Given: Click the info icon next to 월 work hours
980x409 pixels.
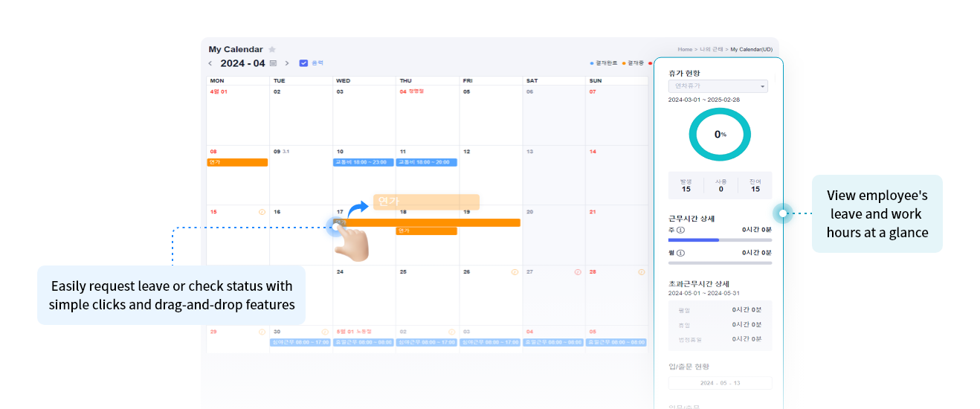Looking at the screenshot, I should pyautogui.click(x=681, y=253).
